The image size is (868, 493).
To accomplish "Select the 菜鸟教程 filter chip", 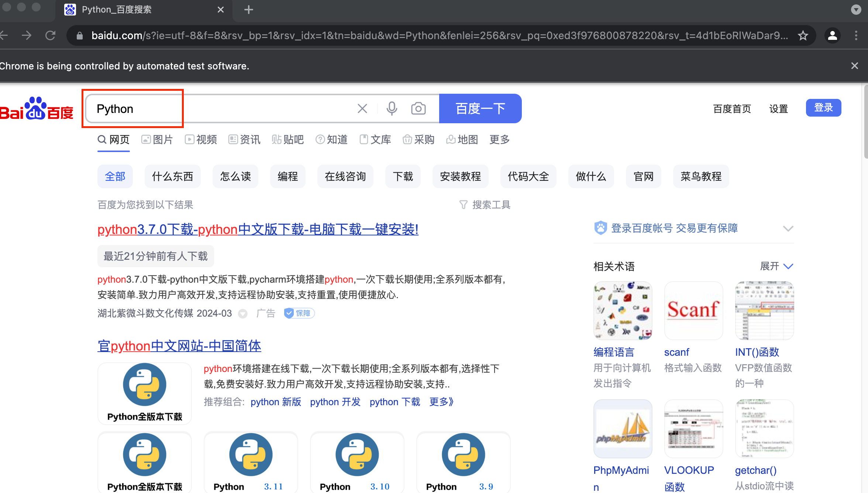I will [701, 176].
